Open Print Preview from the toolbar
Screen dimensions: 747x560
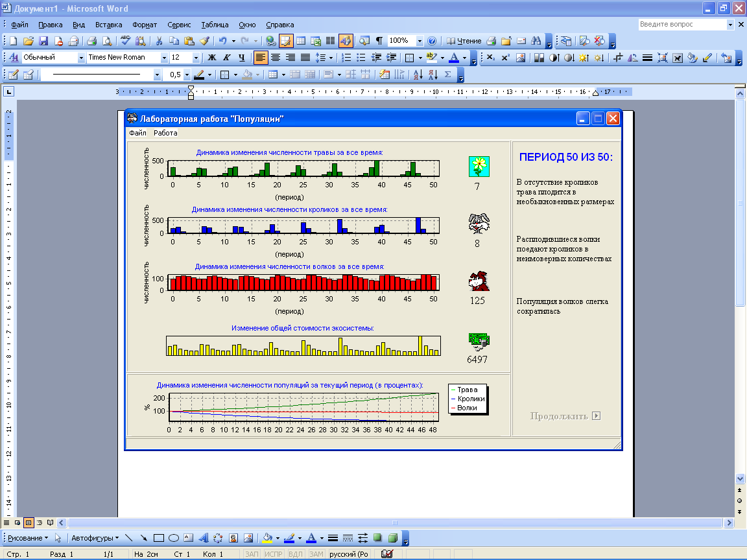point(107,41)
